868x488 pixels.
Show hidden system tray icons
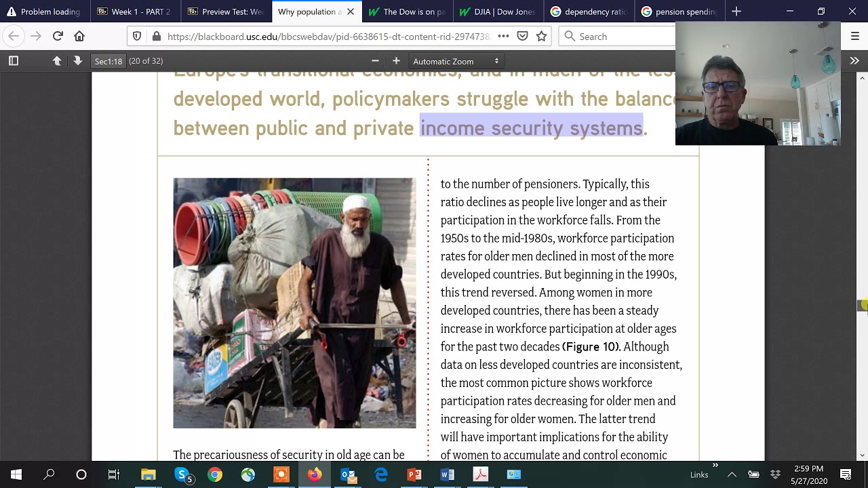coord(732,474)
